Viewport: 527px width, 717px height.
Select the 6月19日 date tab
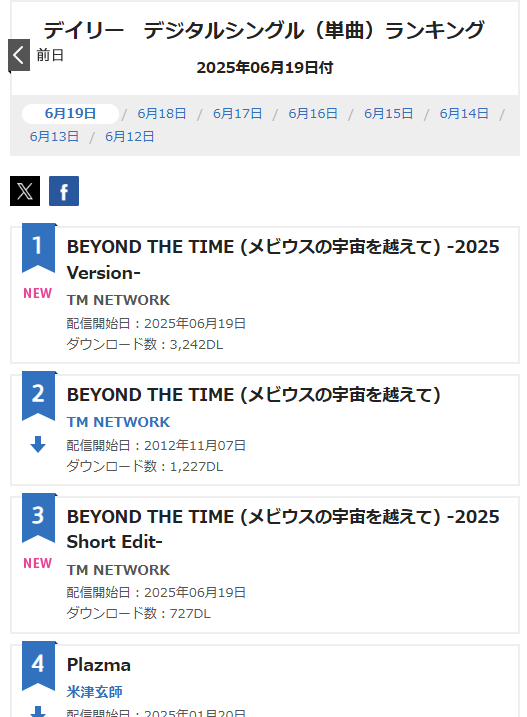click(70, 113)
